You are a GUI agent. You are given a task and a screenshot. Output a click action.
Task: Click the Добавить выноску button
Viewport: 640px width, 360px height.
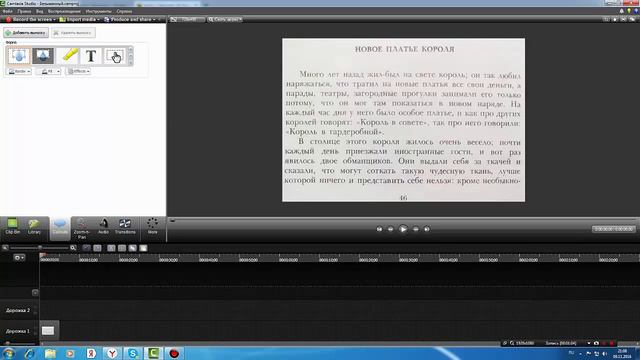point(26,32)
